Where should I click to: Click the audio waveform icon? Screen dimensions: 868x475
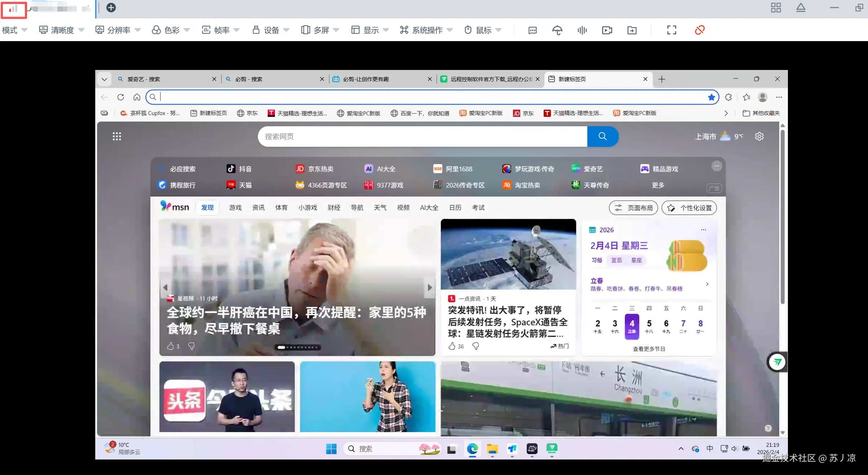[x=582, y=30]
